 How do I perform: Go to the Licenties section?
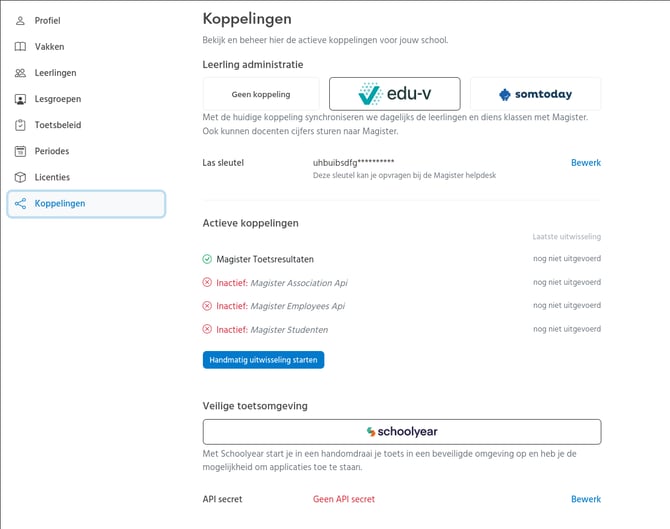pos(52,177)
